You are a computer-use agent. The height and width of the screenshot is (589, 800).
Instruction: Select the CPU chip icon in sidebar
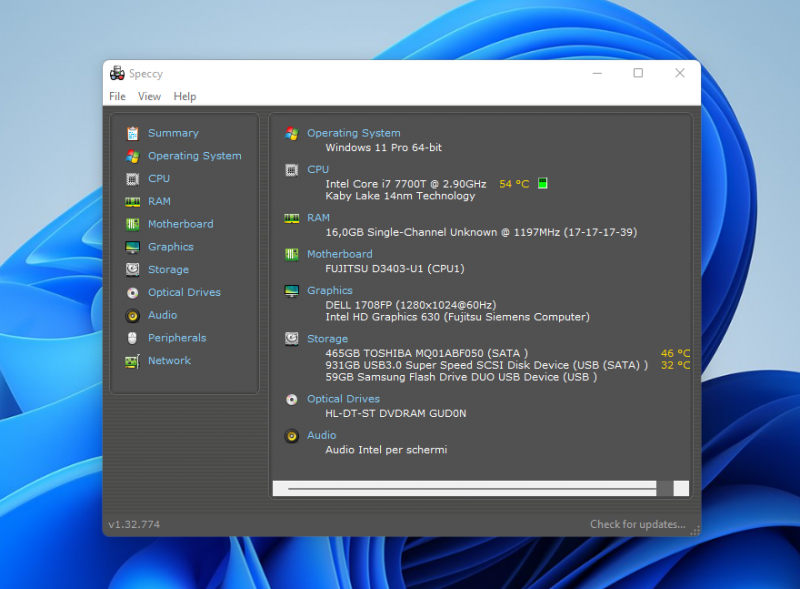pos(132,179)
